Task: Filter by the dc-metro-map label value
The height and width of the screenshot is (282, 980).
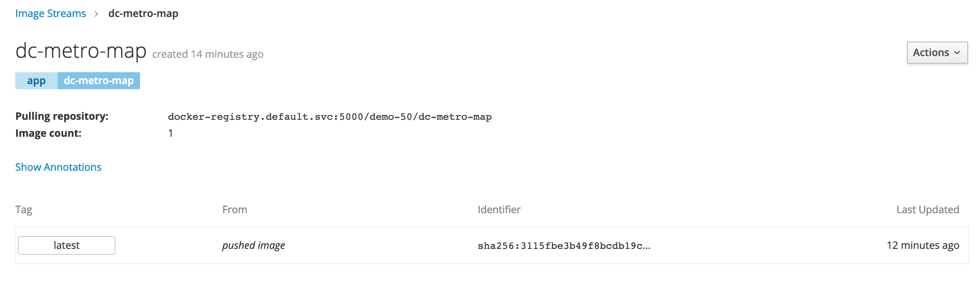Action: [99, 81]
